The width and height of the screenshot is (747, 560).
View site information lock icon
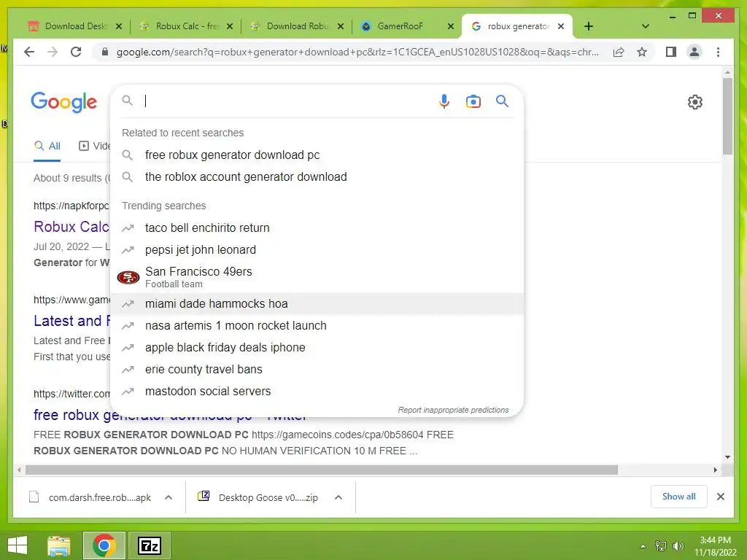pyautogui.click(x=105, y=52)
